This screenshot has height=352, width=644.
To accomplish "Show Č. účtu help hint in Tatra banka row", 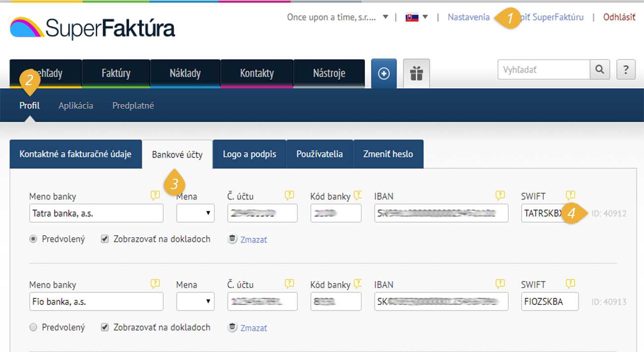I will (x=289, y=196).
